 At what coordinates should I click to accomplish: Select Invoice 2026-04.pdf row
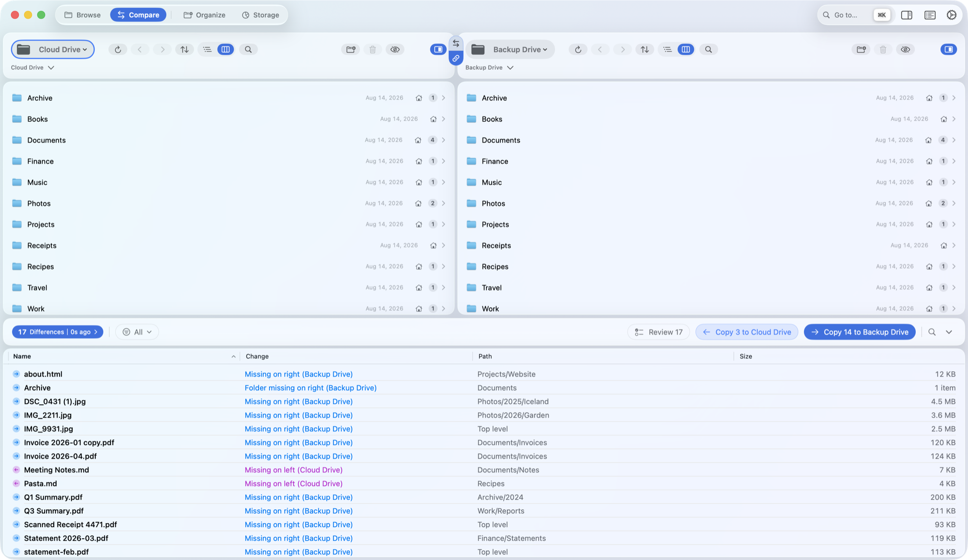pos(484,457)
